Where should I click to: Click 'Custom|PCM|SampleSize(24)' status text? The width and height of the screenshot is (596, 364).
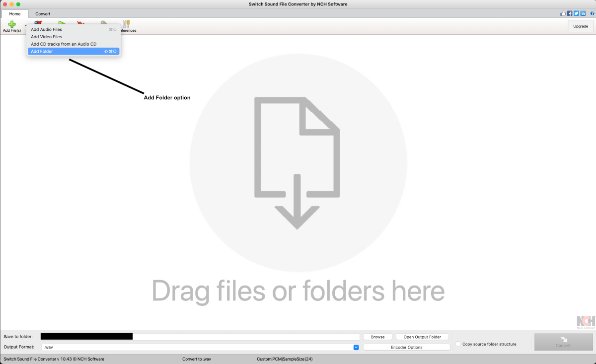click(285, 359)
